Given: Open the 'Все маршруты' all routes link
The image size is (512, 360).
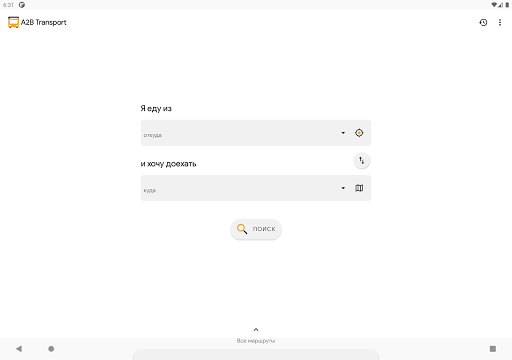Looking at the screenshot, I should 256,341.
